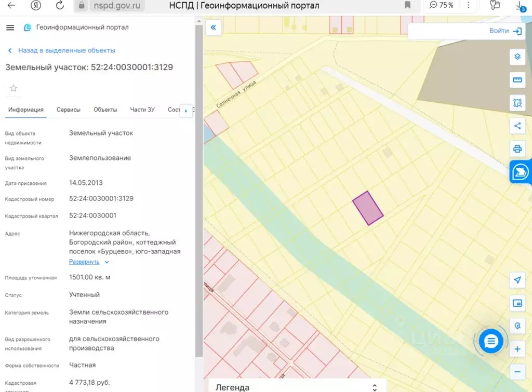Viewport: 532px width, 392px height.
Task: Open the hamburger main menu
Action: point(10,28)
